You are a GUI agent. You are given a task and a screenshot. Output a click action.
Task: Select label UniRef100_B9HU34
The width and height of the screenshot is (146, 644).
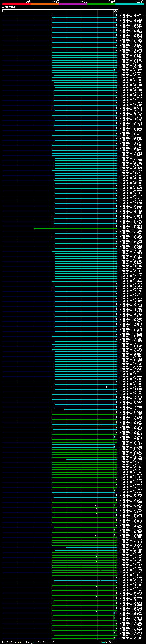pos(131,108)
